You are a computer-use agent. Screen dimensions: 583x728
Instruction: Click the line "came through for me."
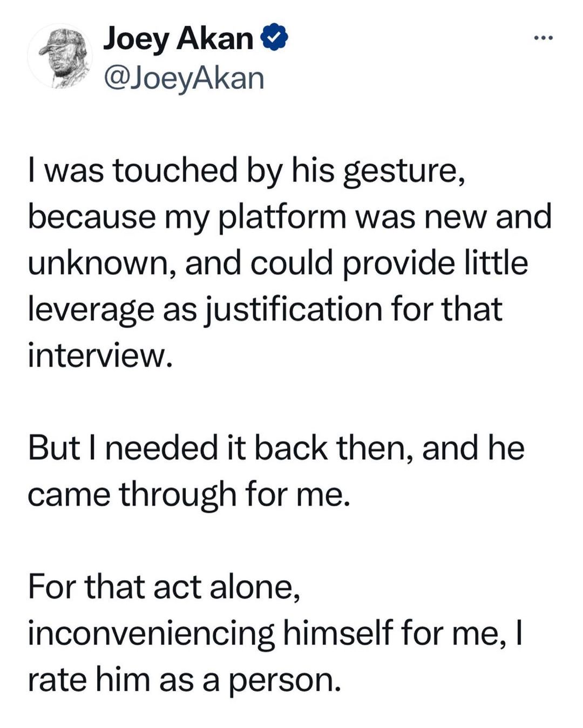pos(189,494)
